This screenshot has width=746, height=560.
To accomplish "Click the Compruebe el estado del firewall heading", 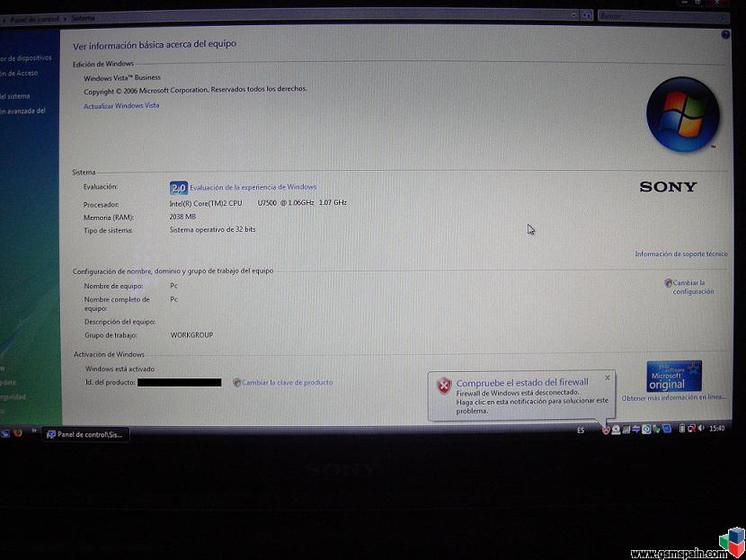I will [x=522, y=382].
